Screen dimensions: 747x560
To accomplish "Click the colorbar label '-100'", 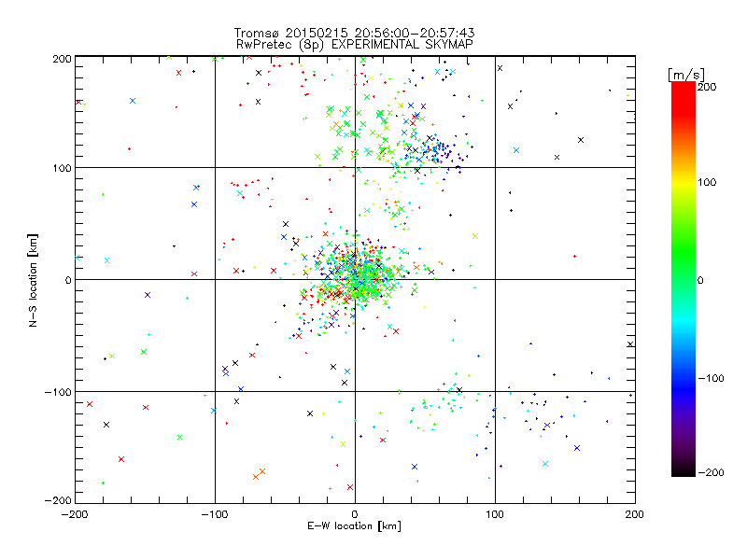I will 711,378.
